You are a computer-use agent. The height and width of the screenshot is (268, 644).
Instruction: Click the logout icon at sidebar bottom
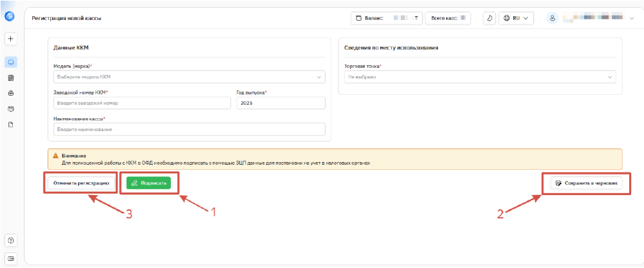tap(11, 258)
